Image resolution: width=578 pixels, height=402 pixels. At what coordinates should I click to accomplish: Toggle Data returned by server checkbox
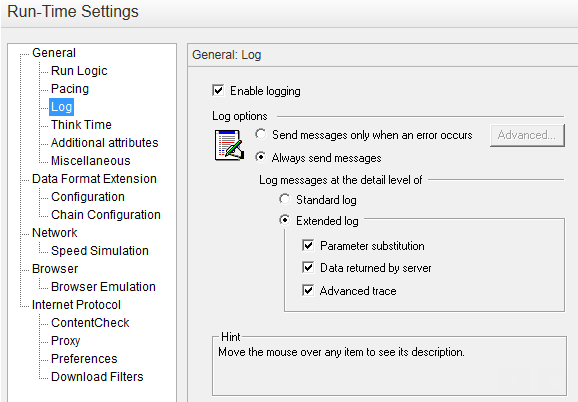point(308,268)
